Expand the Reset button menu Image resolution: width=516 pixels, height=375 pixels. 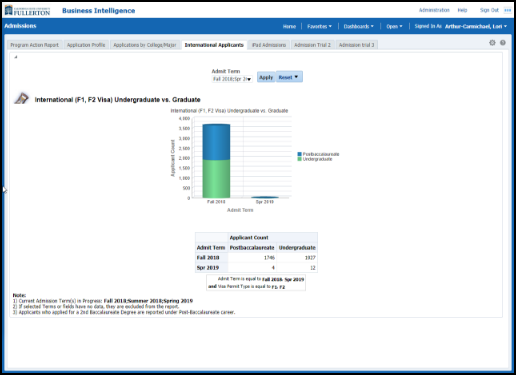point(296,77)
